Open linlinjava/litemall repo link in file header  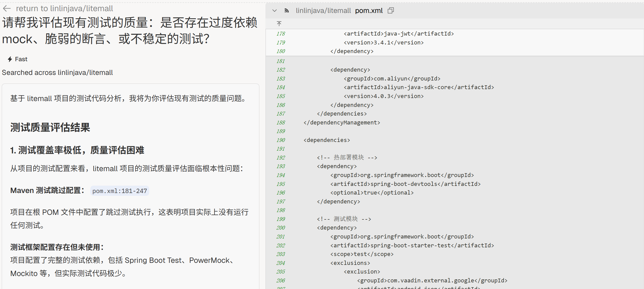323,10
